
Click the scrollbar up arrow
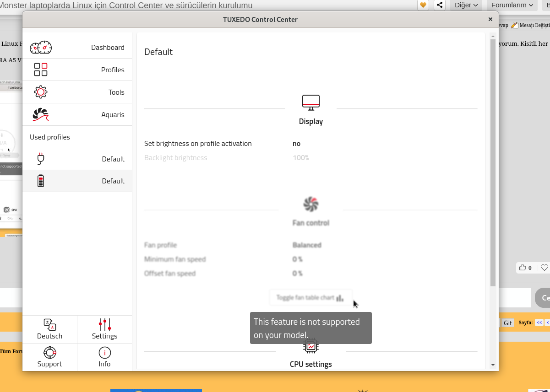click(493, 36)
